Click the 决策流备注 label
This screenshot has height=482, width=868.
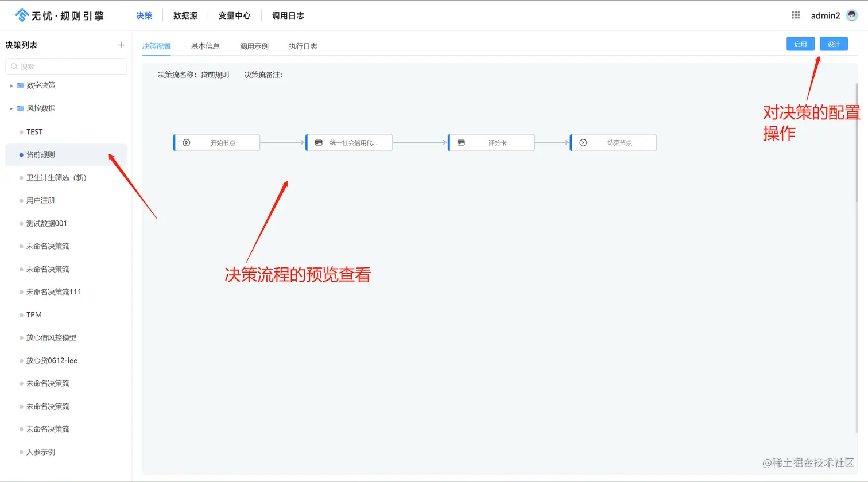[x=263, y=75]
